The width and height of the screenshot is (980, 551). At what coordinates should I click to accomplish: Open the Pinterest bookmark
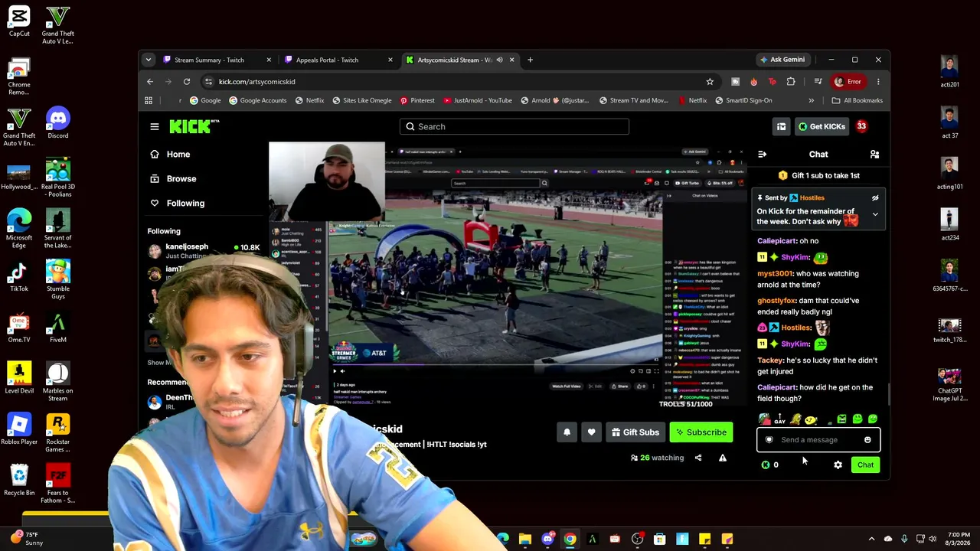(416, 100)
